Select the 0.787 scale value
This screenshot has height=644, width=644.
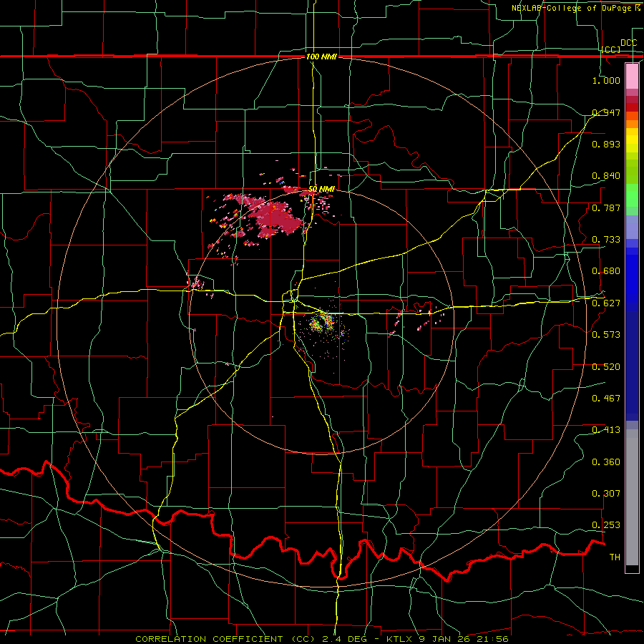point(606,208)
